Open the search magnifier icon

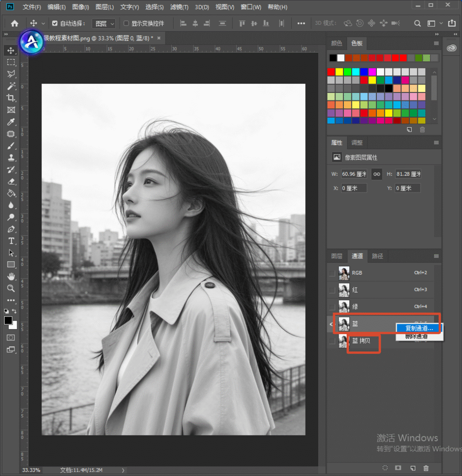tap(417, 23)
